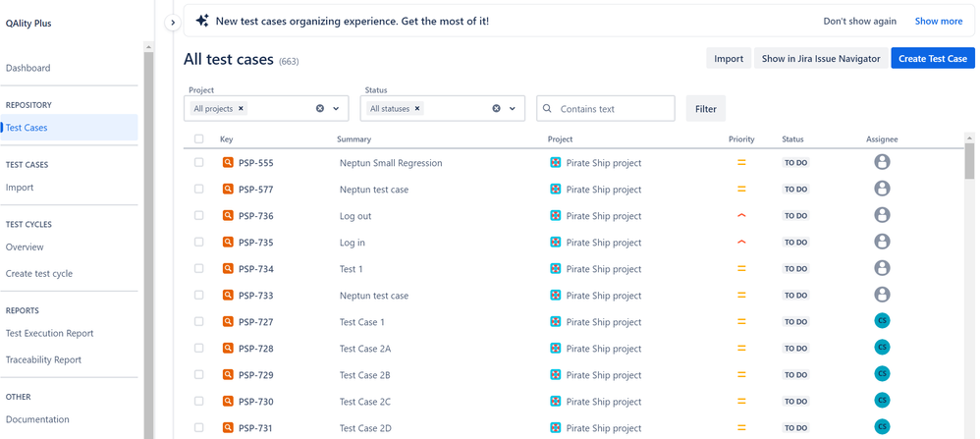
Task: Select the checkbox for PSP-728
Action: 199,349
